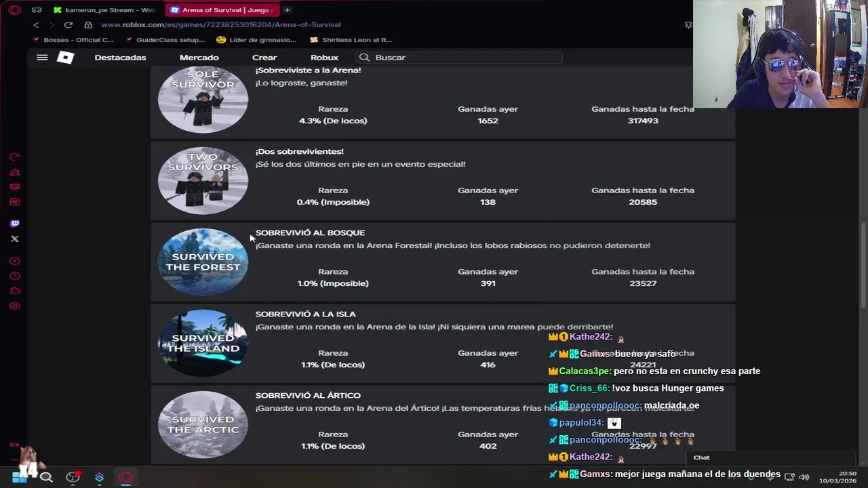Open Twitch panel in the sidebar
Screen dimensions: 868x488
point(15,224)
